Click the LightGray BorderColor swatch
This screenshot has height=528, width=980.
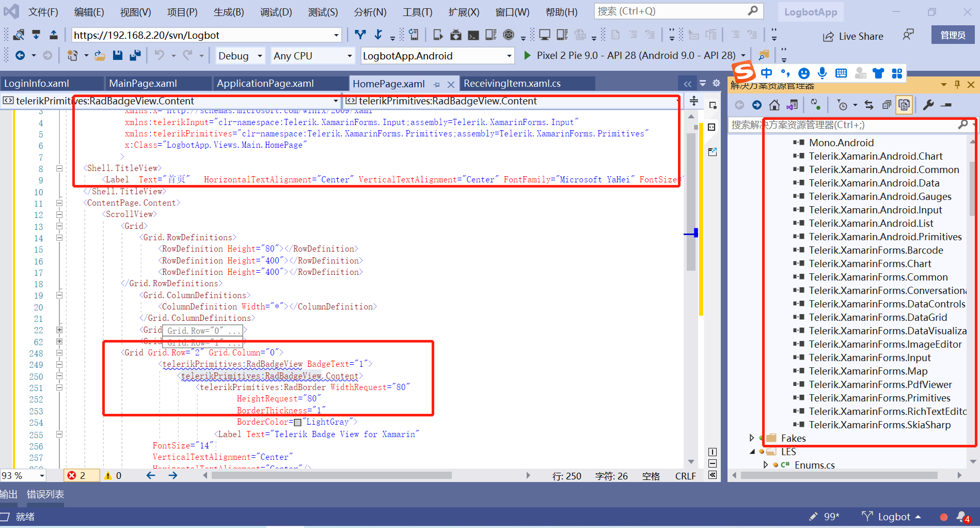(x=297, y=423)
